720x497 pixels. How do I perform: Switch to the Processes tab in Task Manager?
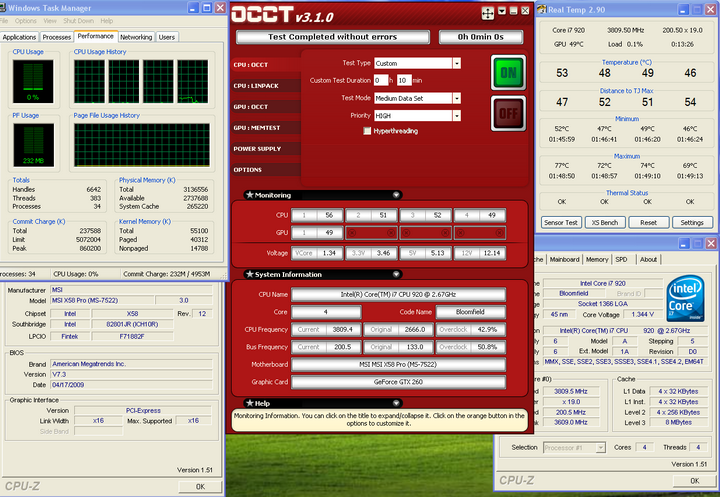56,37
